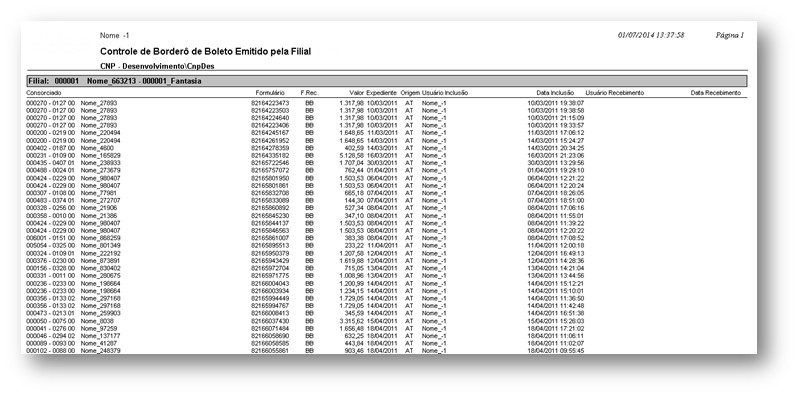Viewport: 799px width, 396px height.
Task: Select the valor 1.707,04
Action: click(352, 163)
